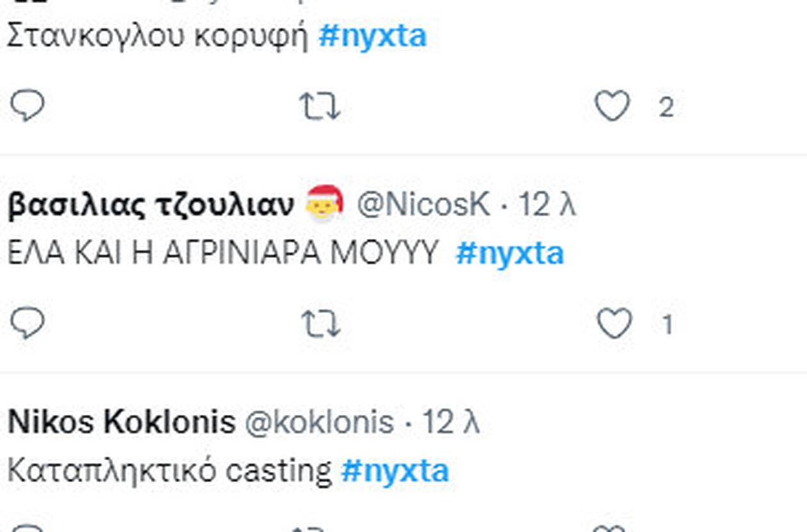Image resolution: width=807 pixels, height=532 pixels.
Task: Open #nyxta hashtag in Στανκογλου tweet
Action: tap(372, 37)
